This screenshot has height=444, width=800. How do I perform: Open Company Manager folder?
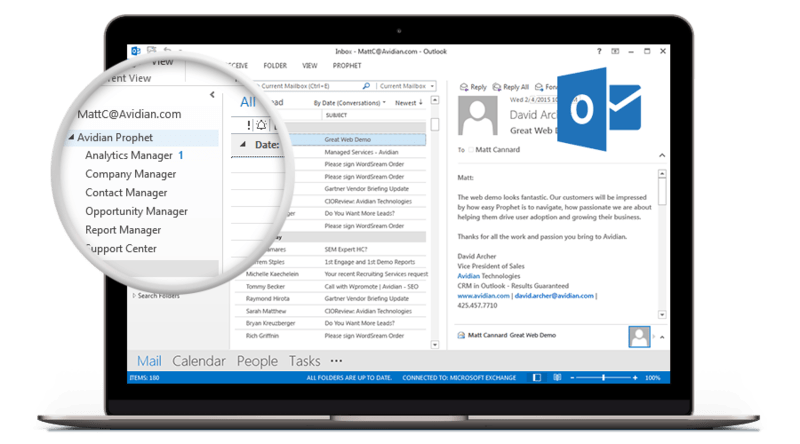coord(131,174)
